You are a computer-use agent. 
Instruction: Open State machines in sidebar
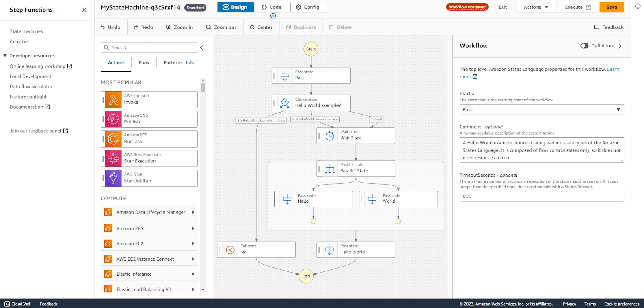tap(26, 31)
